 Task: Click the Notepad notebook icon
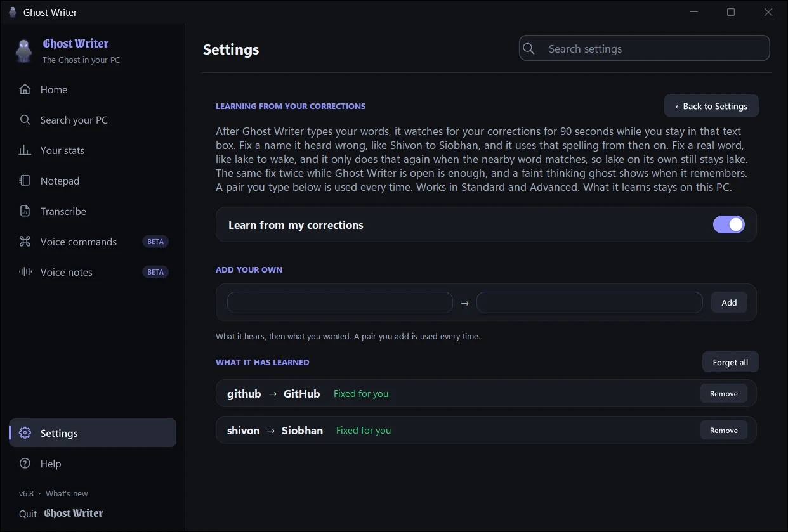tap(25, 181)
